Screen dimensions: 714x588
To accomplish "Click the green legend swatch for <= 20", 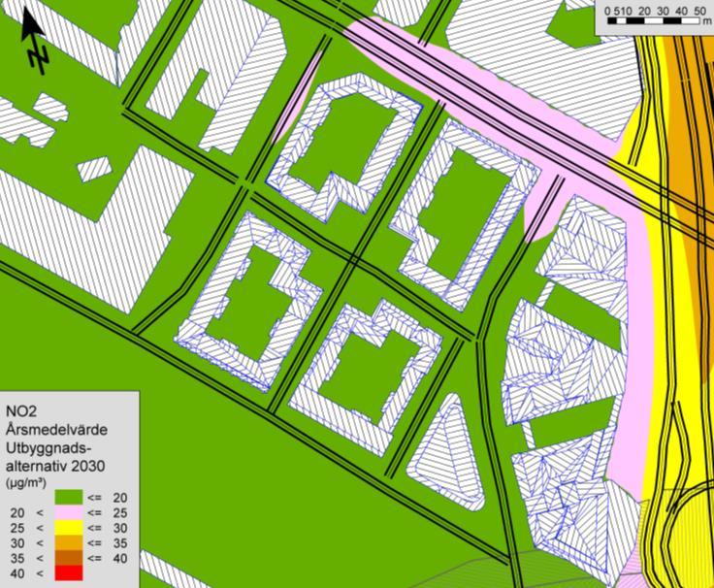I will pos(69,498).
